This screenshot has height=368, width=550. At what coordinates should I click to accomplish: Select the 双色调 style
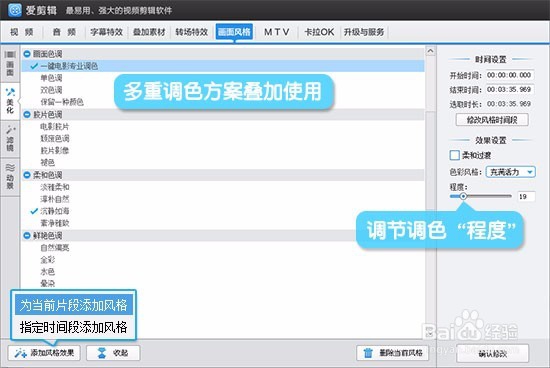(51, 90)
